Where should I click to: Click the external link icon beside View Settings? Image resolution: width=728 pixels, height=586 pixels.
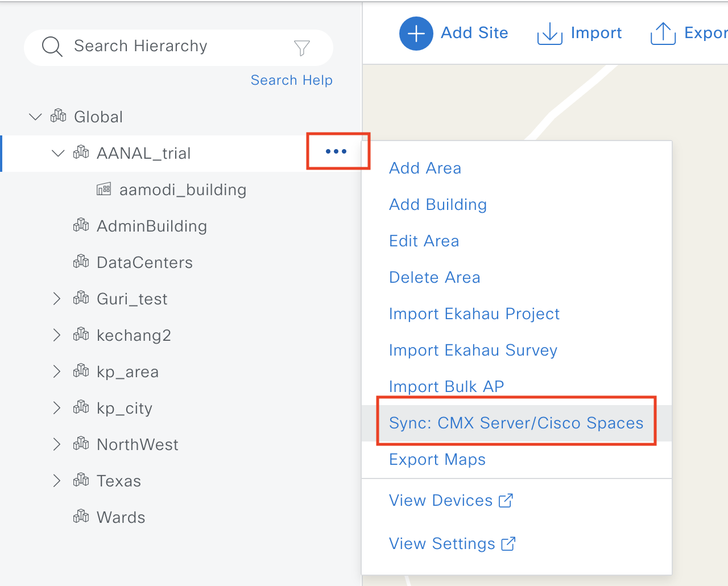coord(508,544)
